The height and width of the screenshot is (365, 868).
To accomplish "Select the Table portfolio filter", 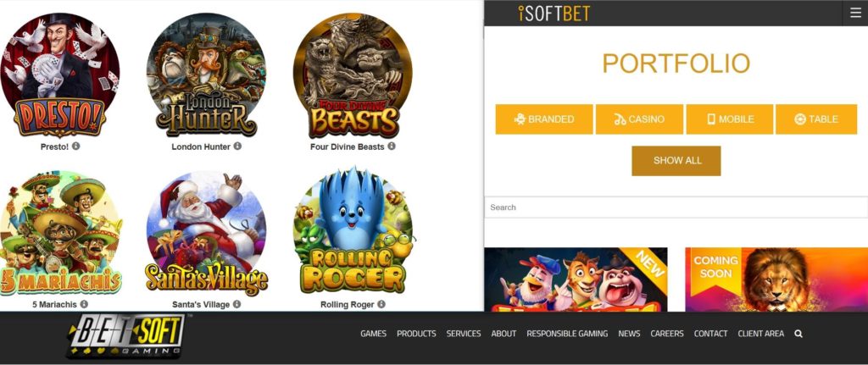I will coord(816,119).
